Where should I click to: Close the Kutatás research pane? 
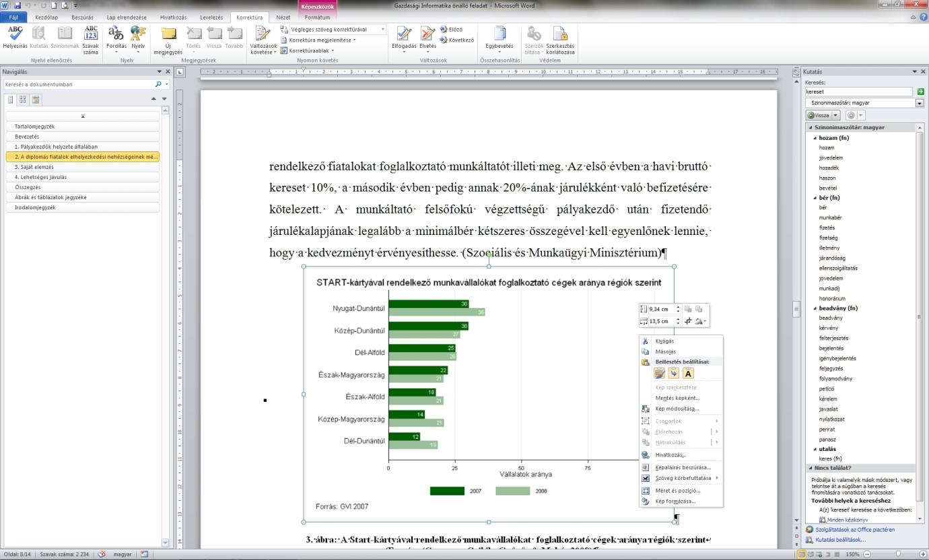click(x=924, y=71)
